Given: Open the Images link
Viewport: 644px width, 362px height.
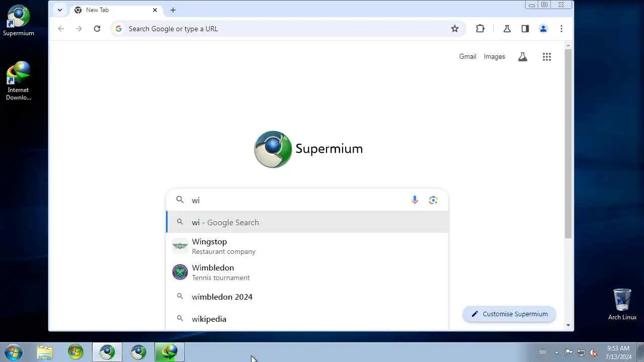Looking at the screenshot, I should (x=495, y=57).
